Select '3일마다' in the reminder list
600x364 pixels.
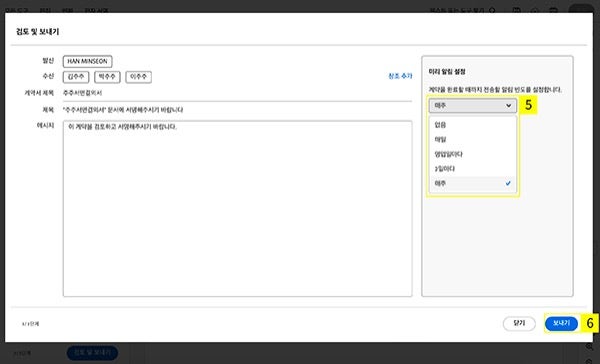pos(473,169)
